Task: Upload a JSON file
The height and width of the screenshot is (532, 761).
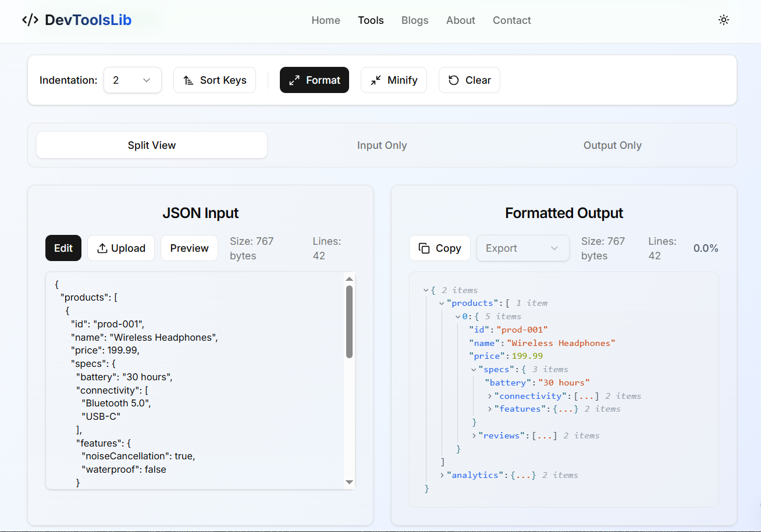Action: [x=121, y=248]
